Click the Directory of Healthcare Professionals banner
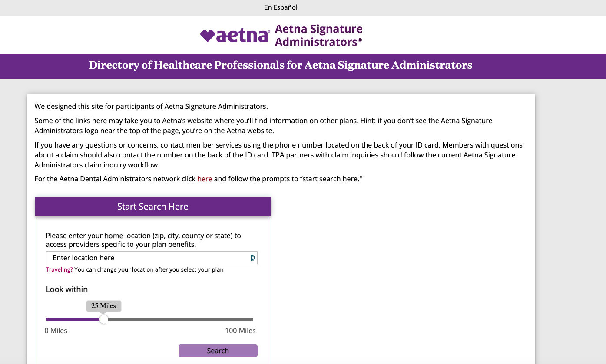Viewport: 606px width, 364px height. coord(280,66)
